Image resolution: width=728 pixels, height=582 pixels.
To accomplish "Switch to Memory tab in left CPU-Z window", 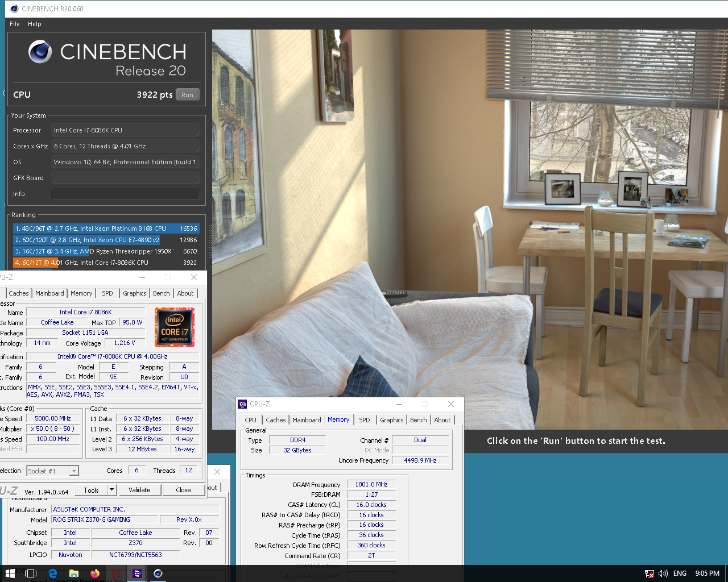I will click(x=81, y=293).
